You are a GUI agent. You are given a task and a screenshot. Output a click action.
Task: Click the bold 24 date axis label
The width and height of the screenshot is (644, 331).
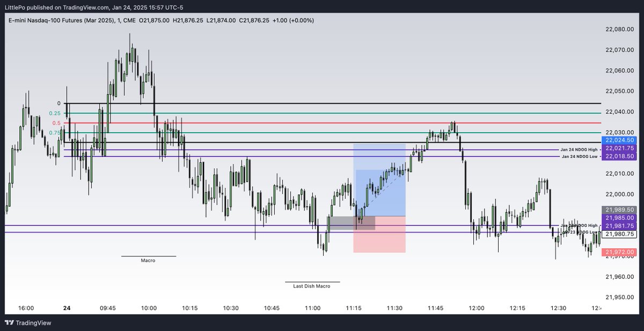click(67, 308)
